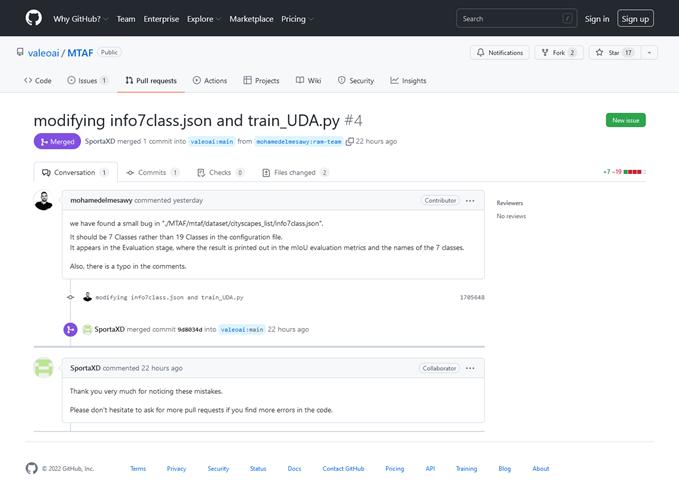Open the three-dot menu on Collaborator comment

click(470, 368)
